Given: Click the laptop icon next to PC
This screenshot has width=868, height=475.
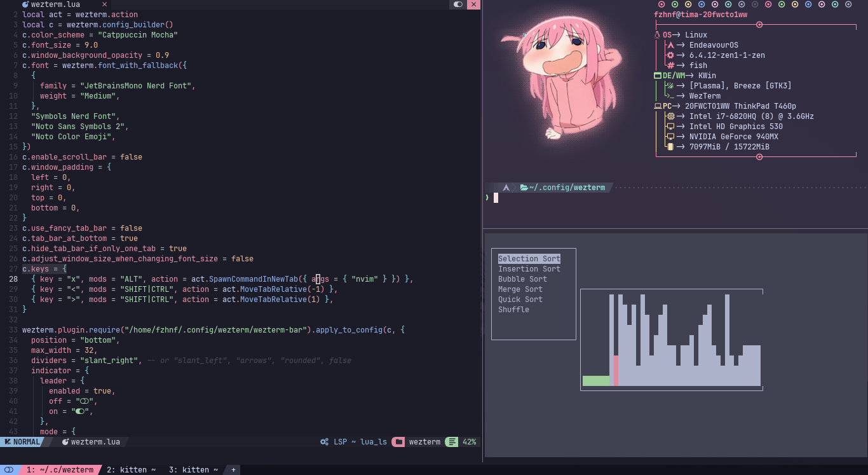Looking at the screenshot, I should [658, 106].
